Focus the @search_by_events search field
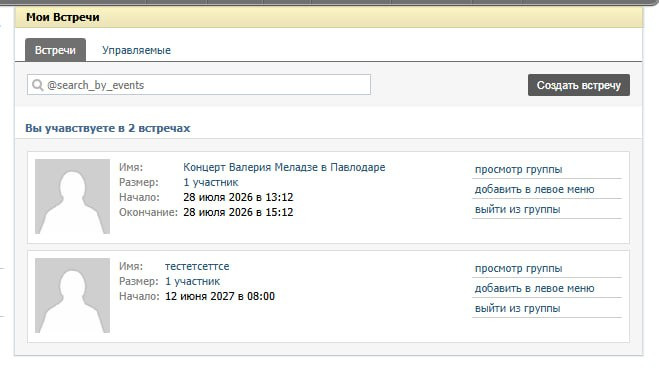Screen dimensions: 659x369 pos(199,84)
